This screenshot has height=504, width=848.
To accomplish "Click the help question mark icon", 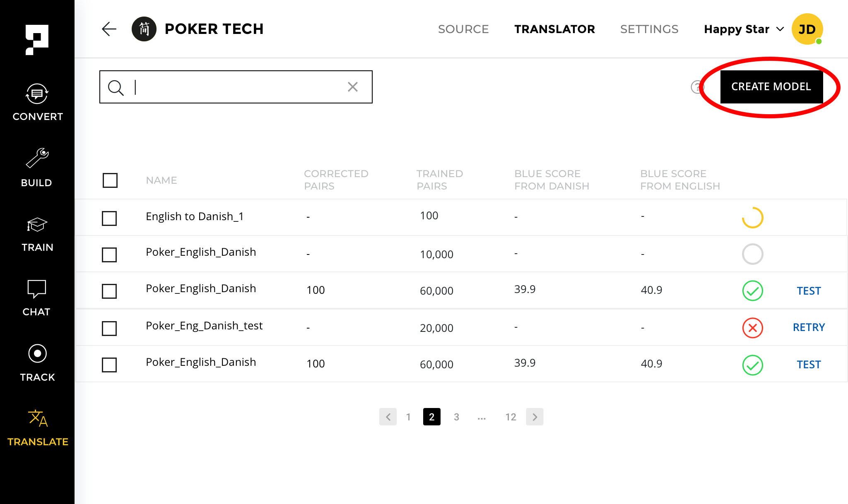I will (697, 87).
